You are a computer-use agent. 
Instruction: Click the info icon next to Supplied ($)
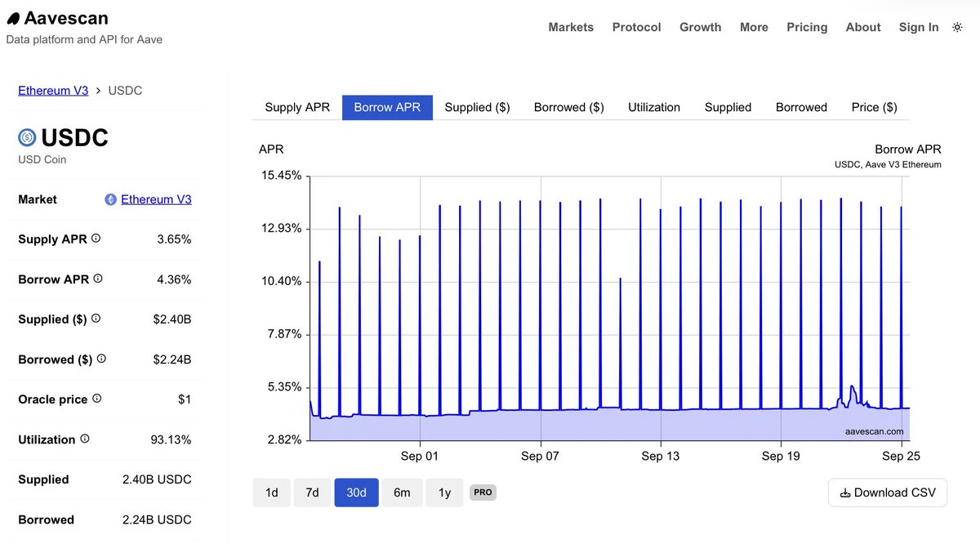[x=96, y=319]
